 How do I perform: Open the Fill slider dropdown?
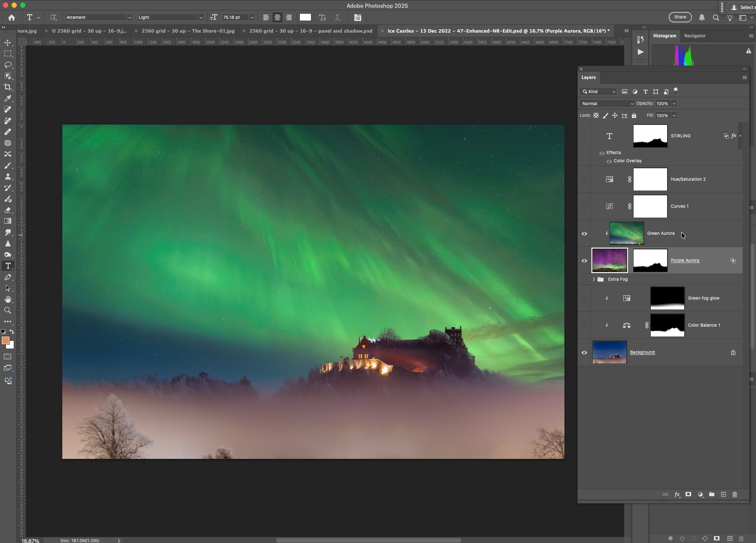[674, 115]
